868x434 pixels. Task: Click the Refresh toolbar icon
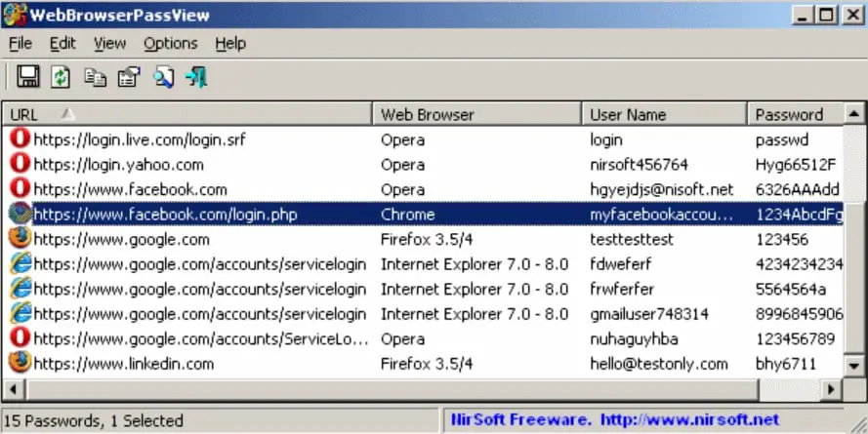[x=61, y=76]
